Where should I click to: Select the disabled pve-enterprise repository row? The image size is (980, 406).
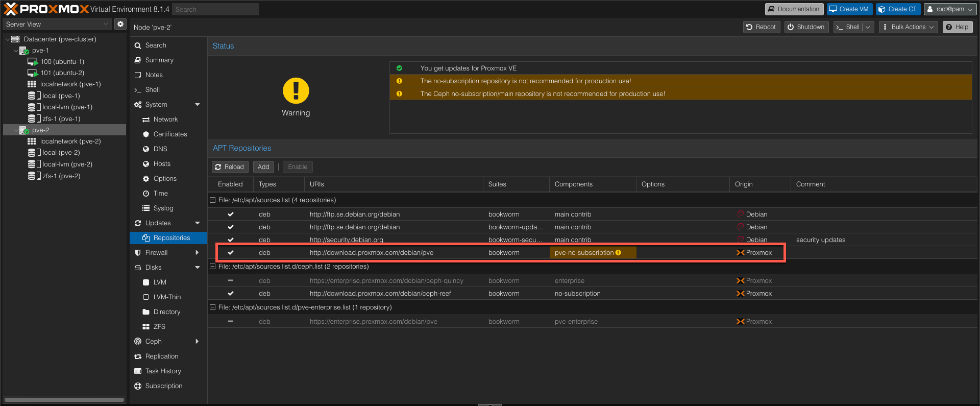(592, 322)
